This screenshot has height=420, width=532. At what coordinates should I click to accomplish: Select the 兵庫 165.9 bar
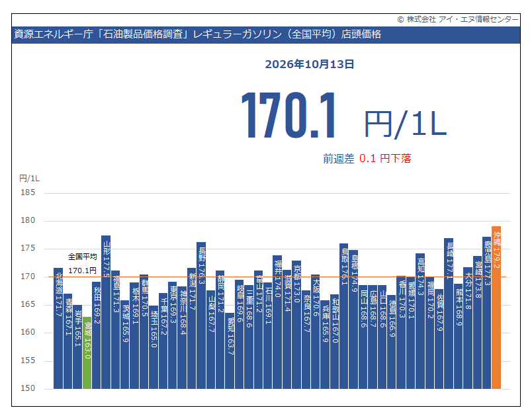[x=325, y=345]
